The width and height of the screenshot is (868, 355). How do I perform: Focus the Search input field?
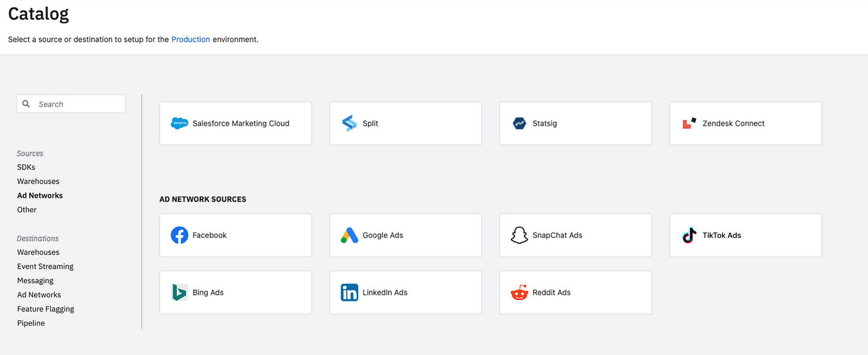(71, 104)
